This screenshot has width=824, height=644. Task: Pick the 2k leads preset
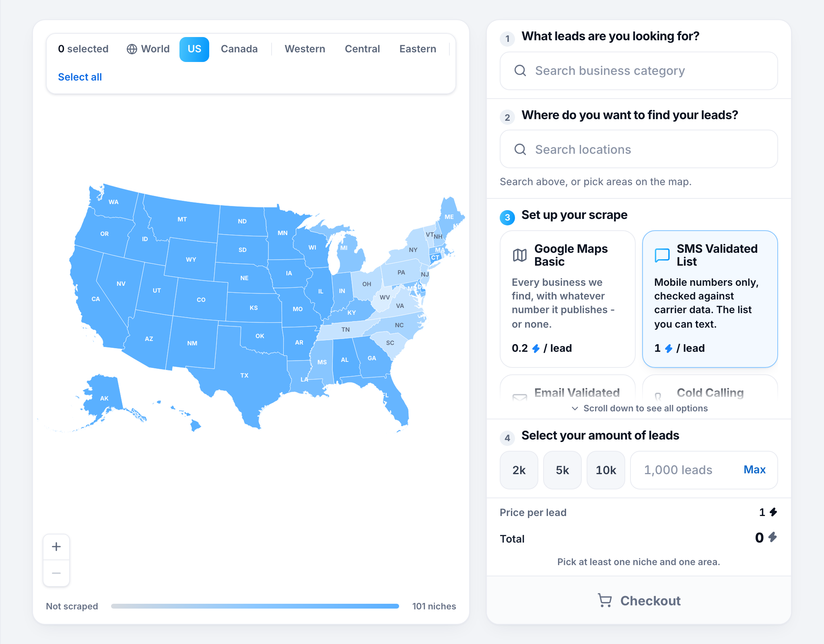click(519, 470)
